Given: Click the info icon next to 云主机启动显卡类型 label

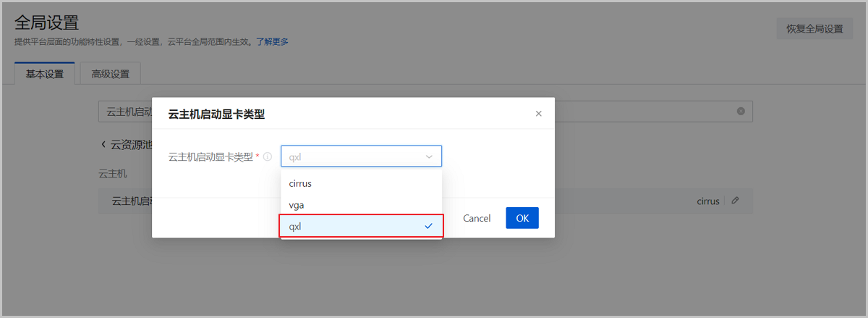Looking at the screenshot, I should pos(268,156).
